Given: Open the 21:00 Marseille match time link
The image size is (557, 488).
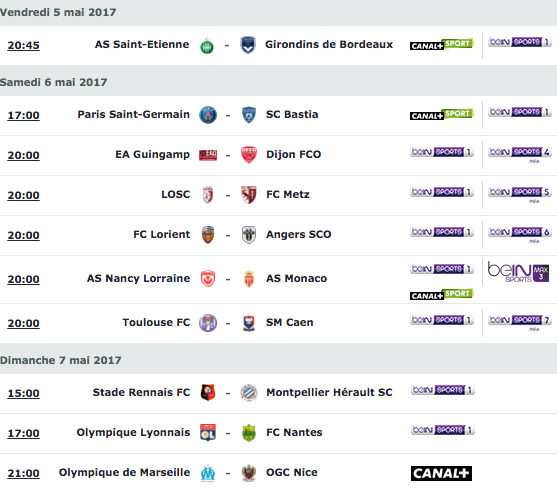Looking at the screenshot, I should click(23, 473).
